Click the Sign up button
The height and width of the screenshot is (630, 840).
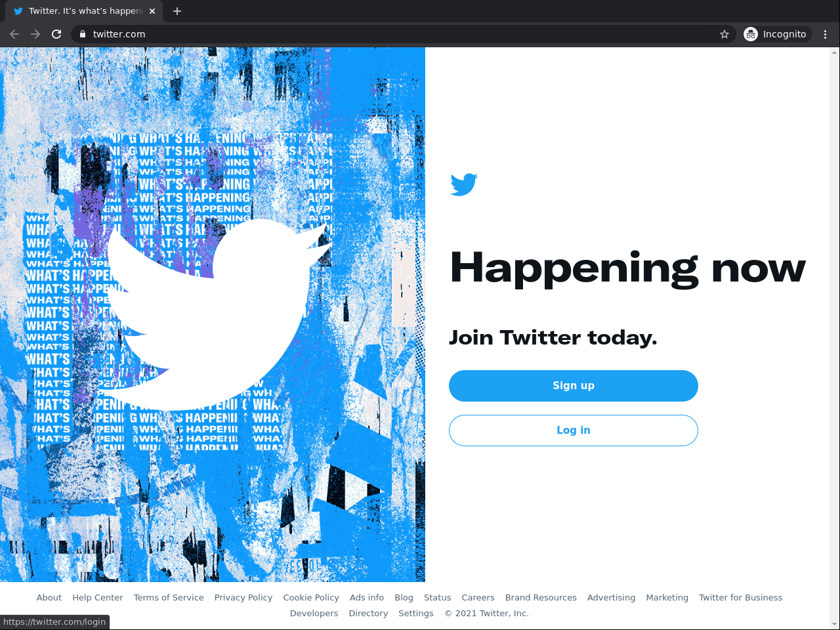[574, 386]
